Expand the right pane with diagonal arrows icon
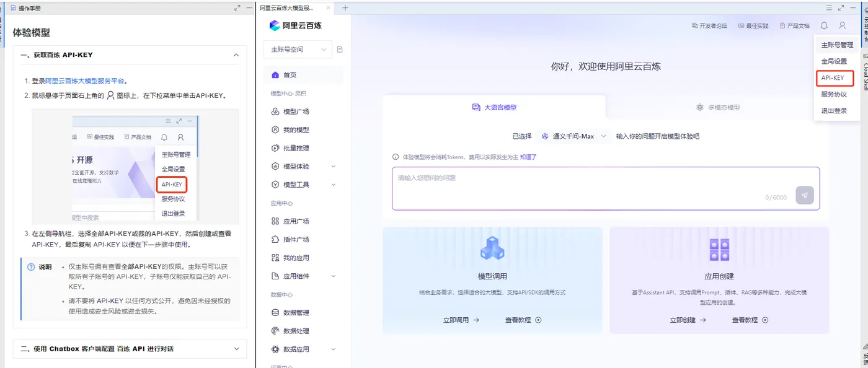 pos(841,8)
